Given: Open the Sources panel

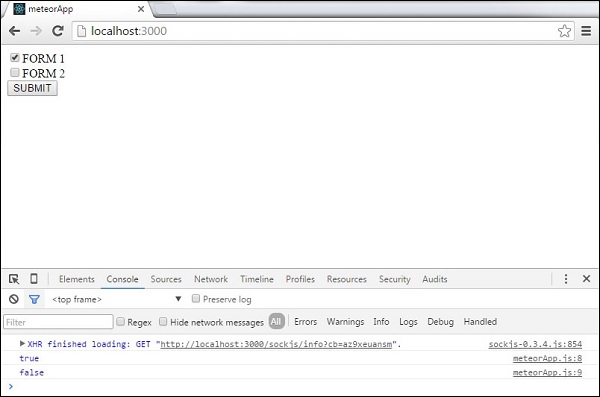Looking at the screenshot, I should (x=166, y=279).
